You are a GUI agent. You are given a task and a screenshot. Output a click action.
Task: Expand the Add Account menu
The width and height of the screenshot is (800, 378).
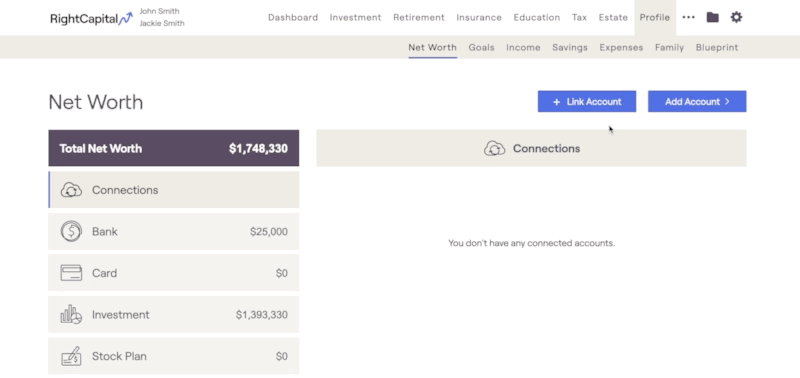point(697,102)
